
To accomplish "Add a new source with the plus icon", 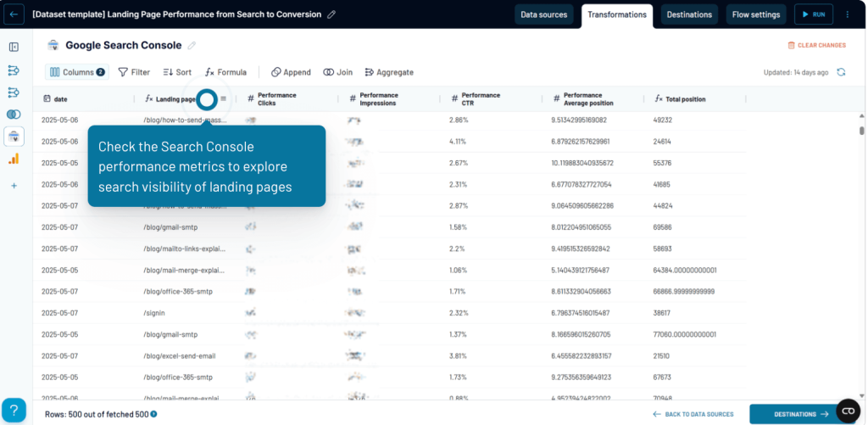I will pyautogui.click(x=14, y=186).
